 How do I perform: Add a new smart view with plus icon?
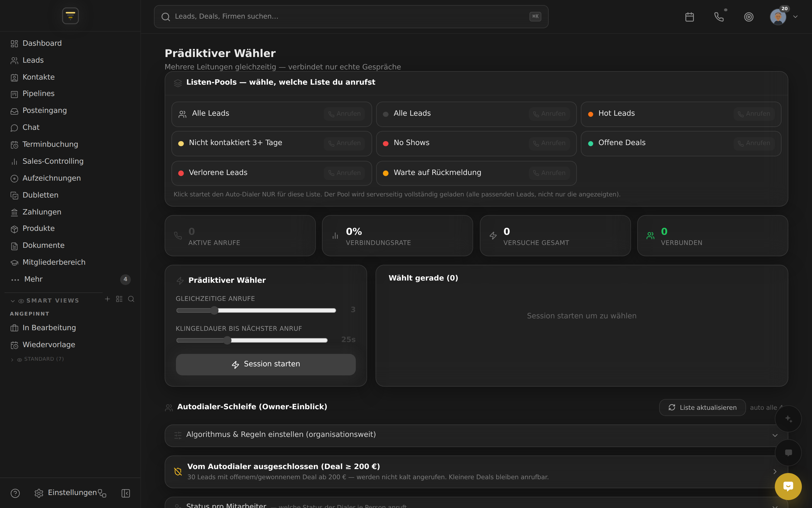[x=108, y=299]
